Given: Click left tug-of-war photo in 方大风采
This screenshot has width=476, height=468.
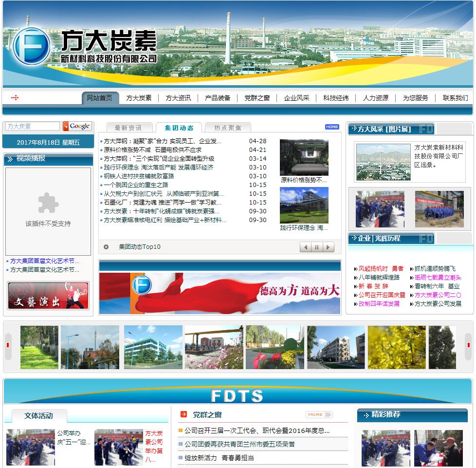Looking at the screenshot, I should tap(380, 209).
